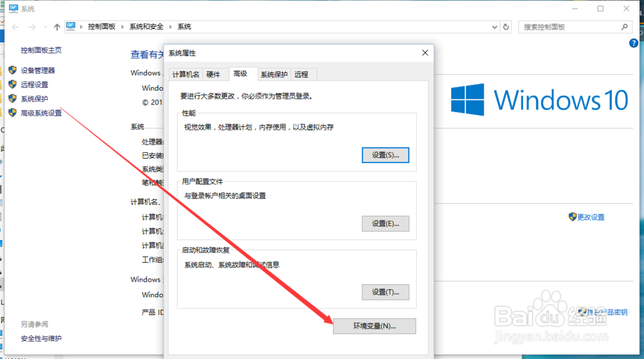Image resolution: width=644 pixels, height=359 pixels.
Task: Click the shield icon beside 远程设置
Action: coord(13,84)
